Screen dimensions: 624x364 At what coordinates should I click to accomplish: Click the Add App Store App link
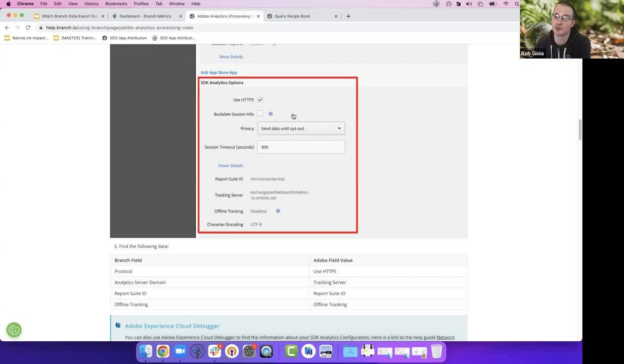tap(218, 72)
